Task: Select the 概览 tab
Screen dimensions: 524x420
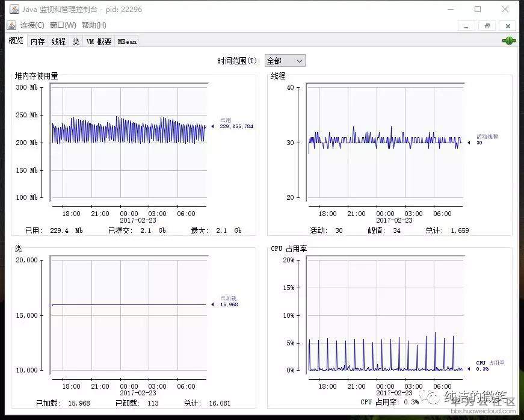Action: [x=16, y=41]
